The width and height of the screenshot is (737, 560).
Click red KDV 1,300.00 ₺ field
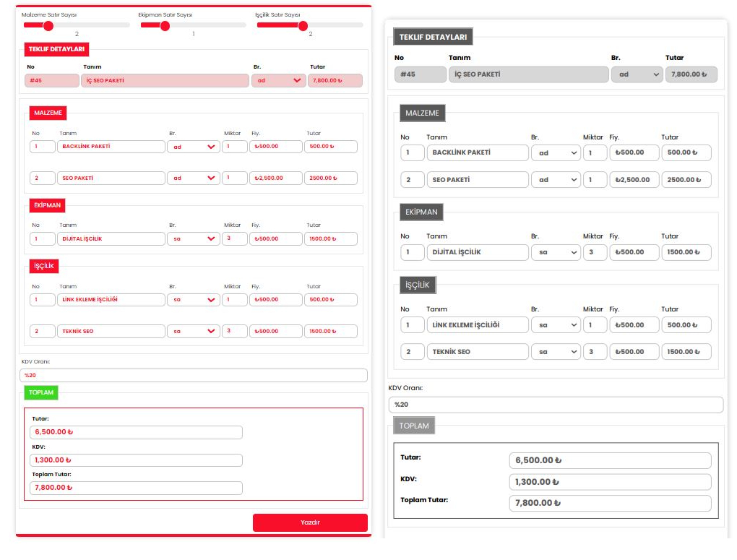(136, 460)
